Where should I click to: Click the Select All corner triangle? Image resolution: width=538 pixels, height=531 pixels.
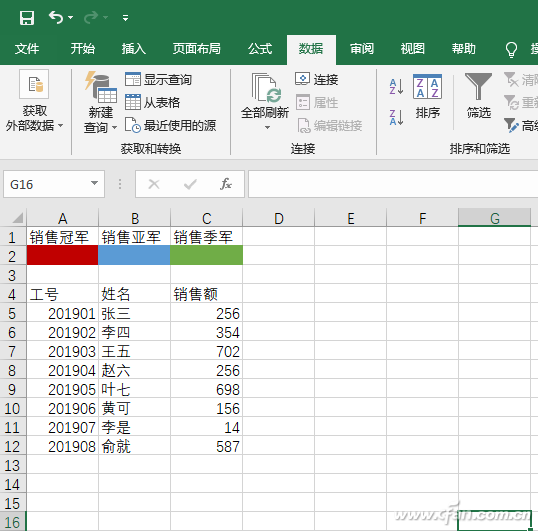tap(17, 217)
